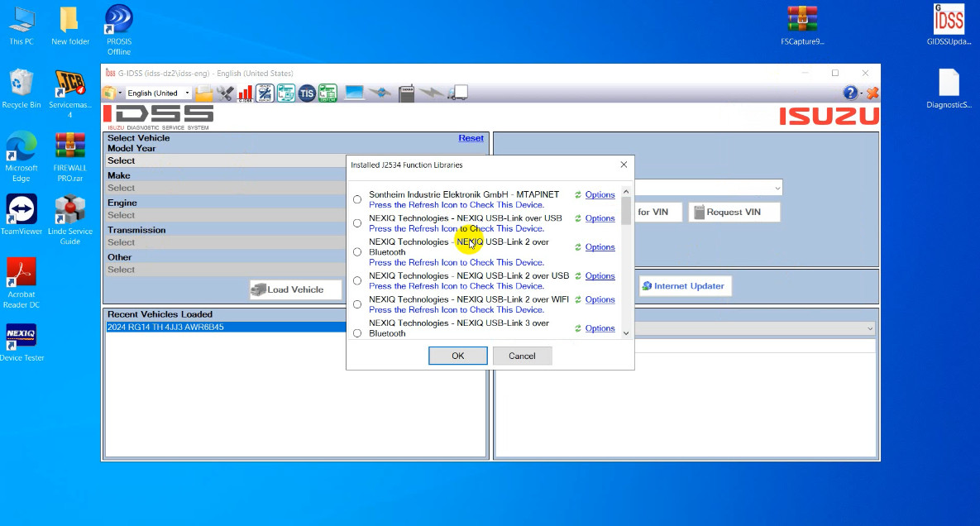Refresh NEXIQ USB-Link 2 over Bluetooth device
The height and width of the screenshot is (526, 980).
[x=578, y=247]
